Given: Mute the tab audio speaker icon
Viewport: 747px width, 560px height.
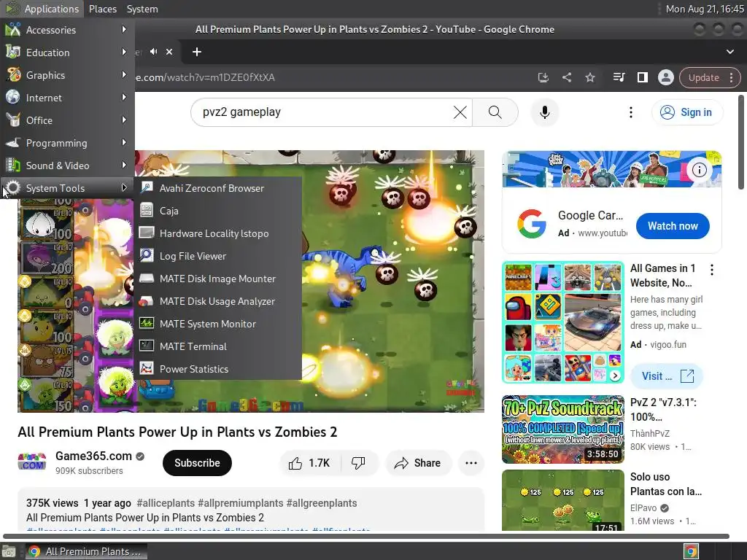Looking at the screenshot, I should 153,52.
